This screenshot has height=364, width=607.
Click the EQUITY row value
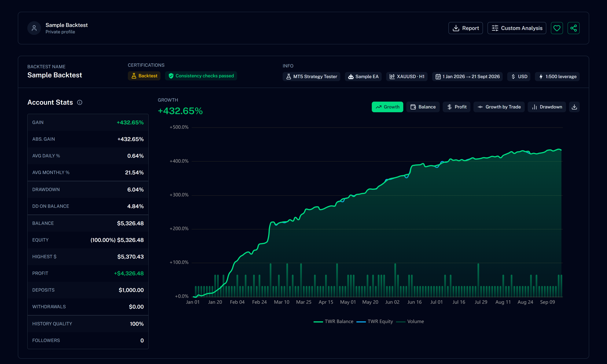click(117, 240)
